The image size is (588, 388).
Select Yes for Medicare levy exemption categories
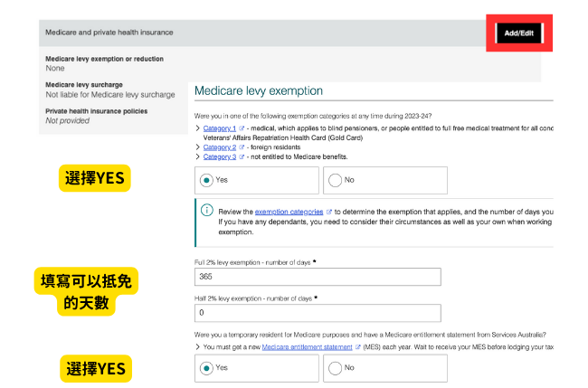point(206,180)
